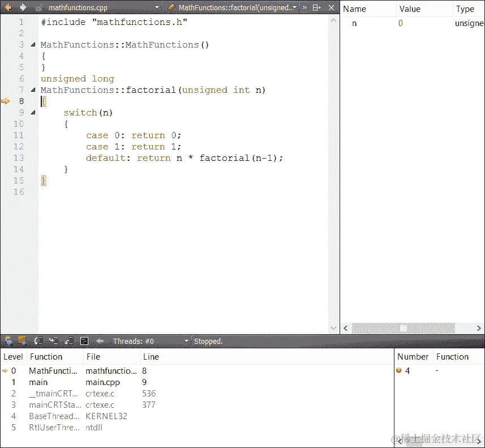Screen dimensions: 485x448
Task: Click the switch(n) statement on line 9
Action: [x=88, y=113]
